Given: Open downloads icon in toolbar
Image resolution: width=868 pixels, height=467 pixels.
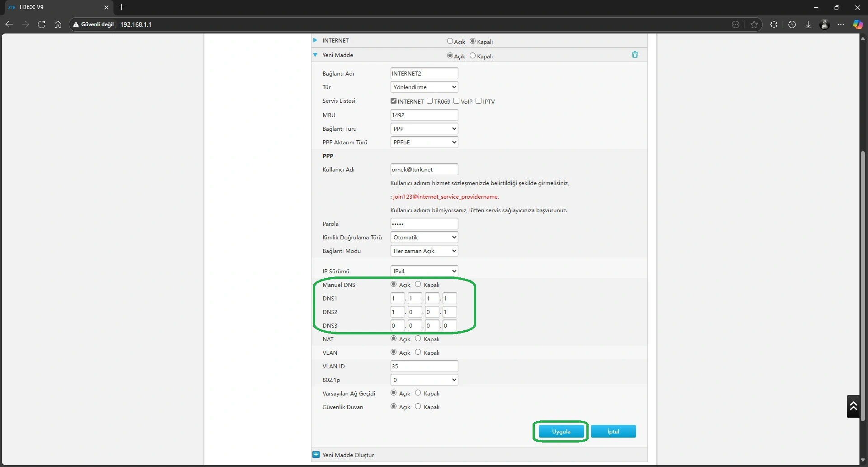Looking at the screenshot, I should pyautogui.click(x=808, y=24).
